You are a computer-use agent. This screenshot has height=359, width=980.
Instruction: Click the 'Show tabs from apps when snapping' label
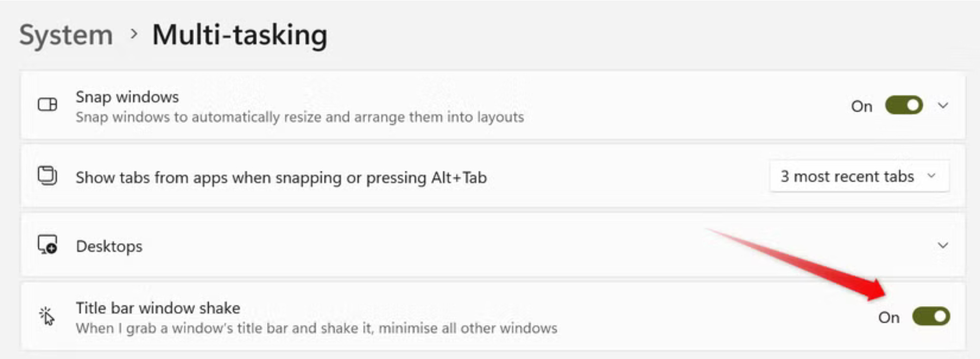(281, 177)
